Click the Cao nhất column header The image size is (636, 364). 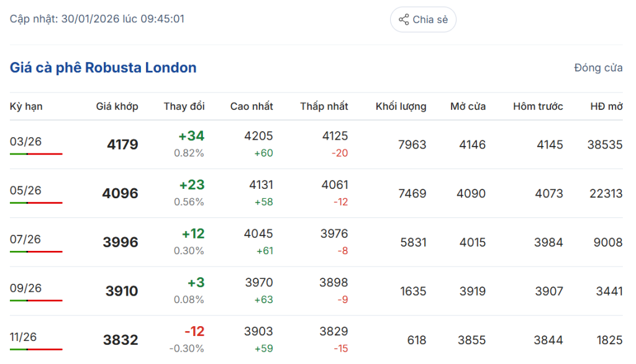tap(251, 106)
